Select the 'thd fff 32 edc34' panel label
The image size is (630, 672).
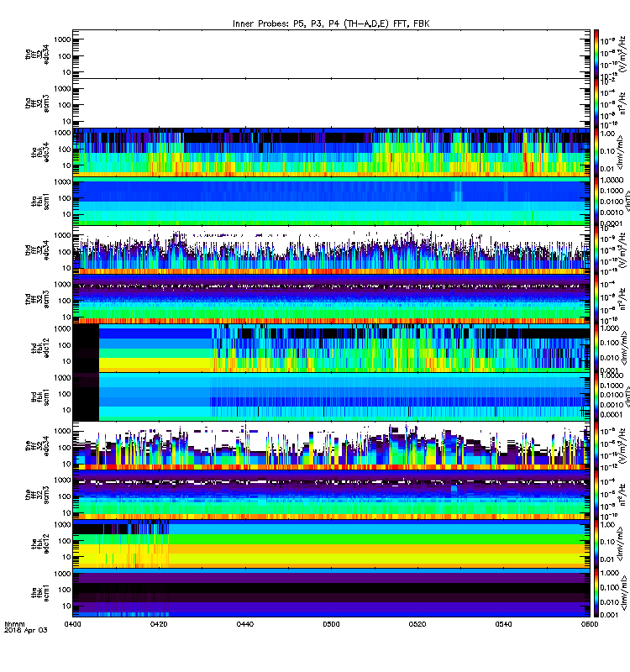(37, 249)
